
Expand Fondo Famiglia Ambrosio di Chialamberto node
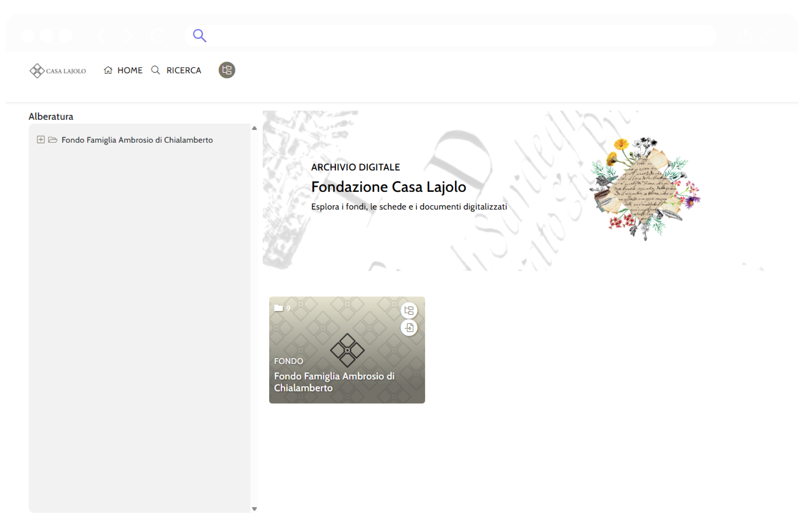pyautogui.click(x=41, y=140)
